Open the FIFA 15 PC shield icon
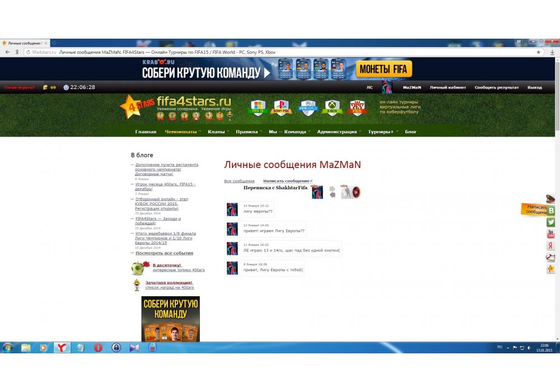The image size is (560, 392). click(258, 107)
